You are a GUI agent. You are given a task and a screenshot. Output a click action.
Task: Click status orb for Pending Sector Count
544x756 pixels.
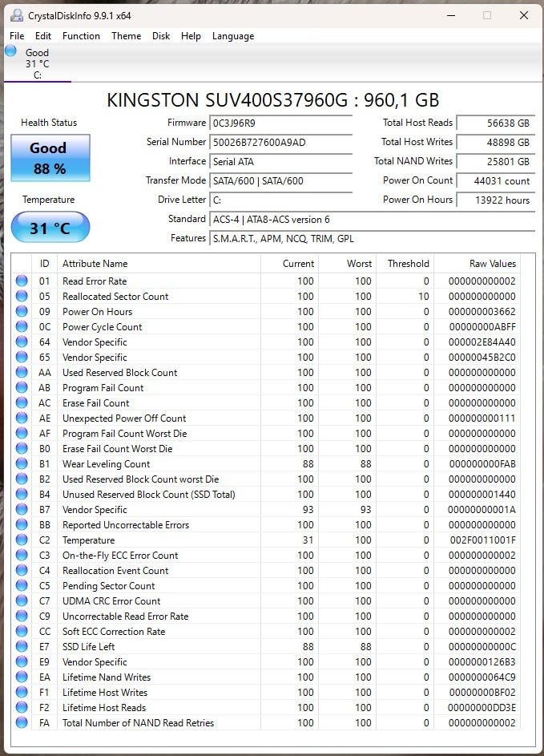22,586
